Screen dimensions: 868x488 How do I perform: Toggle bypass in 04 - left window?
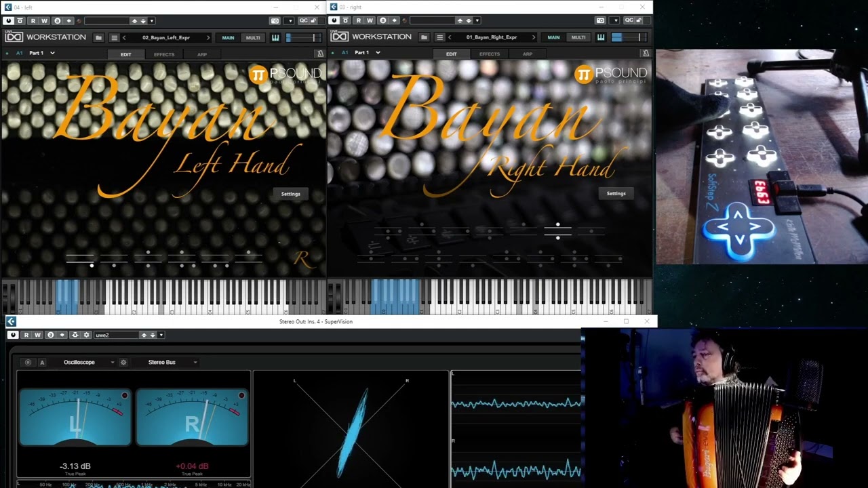20,21
